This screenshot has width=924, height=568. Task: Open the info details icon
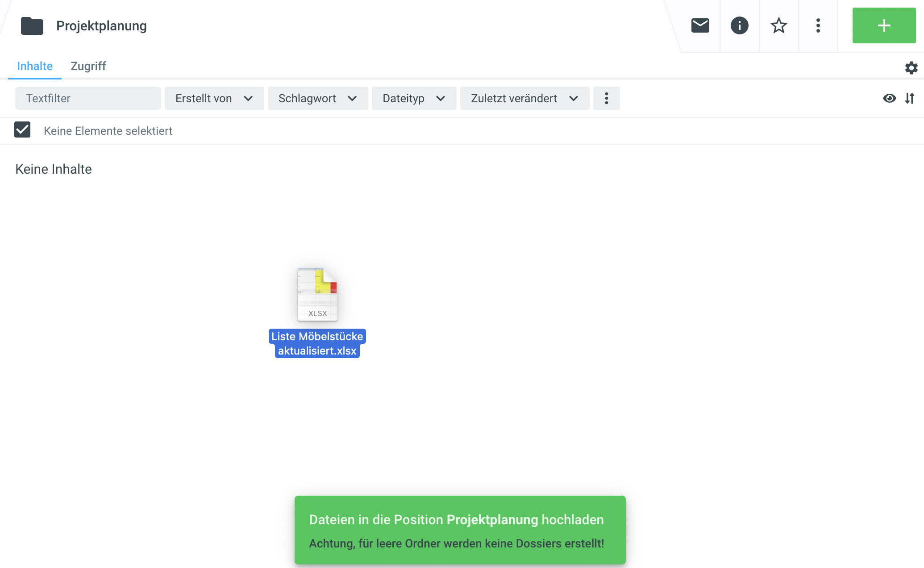pos(739,25)
